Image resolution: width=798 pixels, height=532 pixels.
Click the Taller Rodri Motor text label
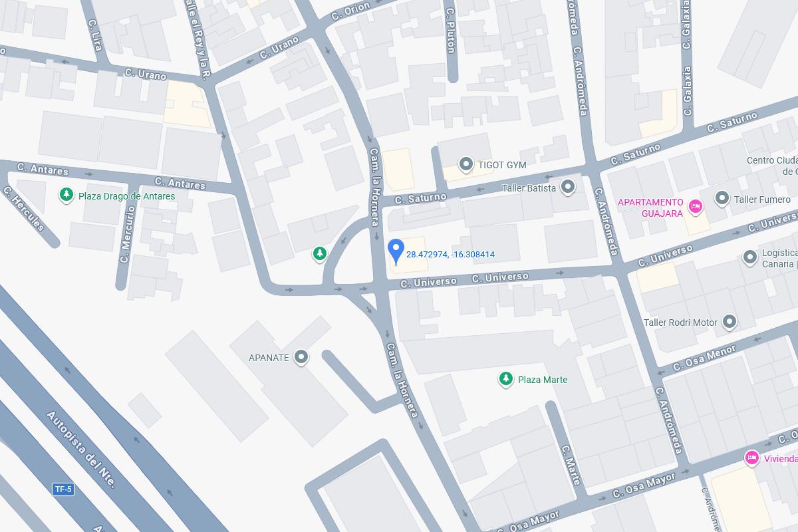click(680, 323)
